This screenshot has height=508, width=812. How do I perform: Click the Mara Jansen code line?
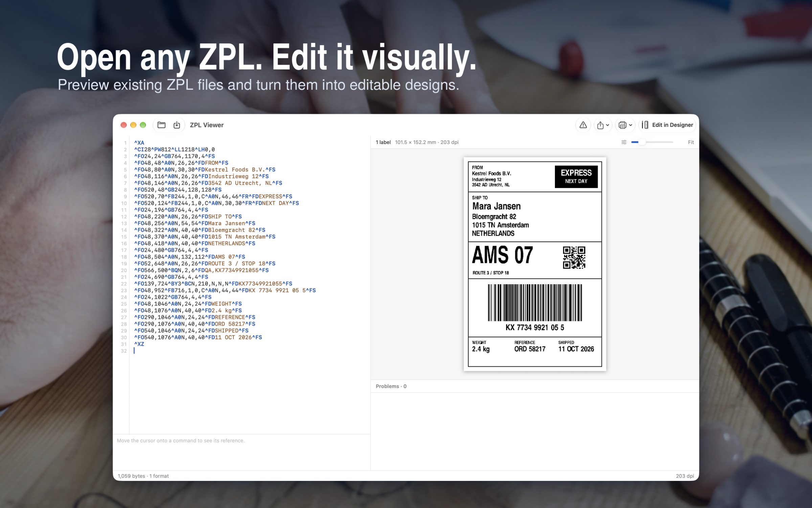pyautogui.click(x=195, y=223)
